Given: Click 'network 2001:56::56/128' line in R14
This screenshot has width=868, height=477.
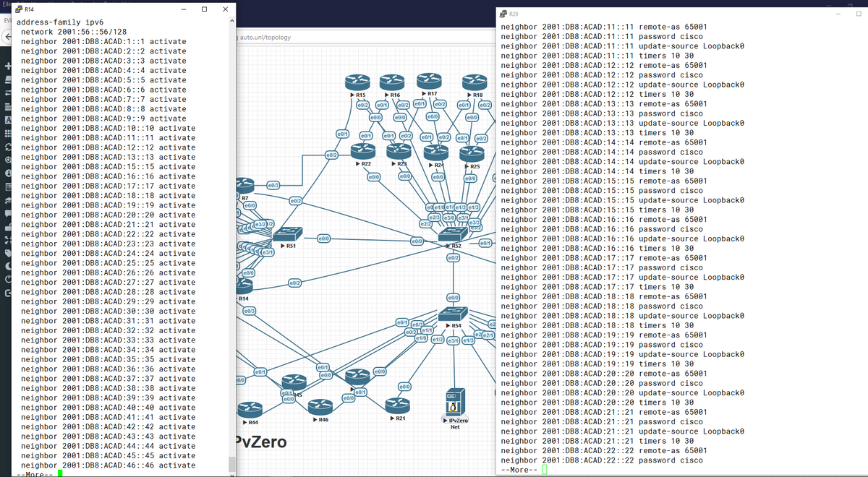Looking at the screenshot, I should pyautogui.click(x=74, y=32).
